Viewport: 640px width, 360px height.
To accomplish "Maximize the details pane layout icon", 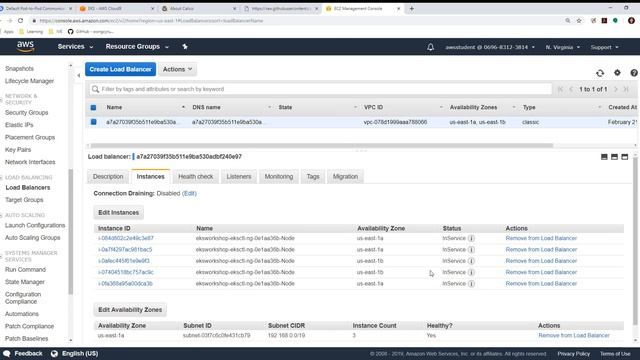I will coord(624,157).
